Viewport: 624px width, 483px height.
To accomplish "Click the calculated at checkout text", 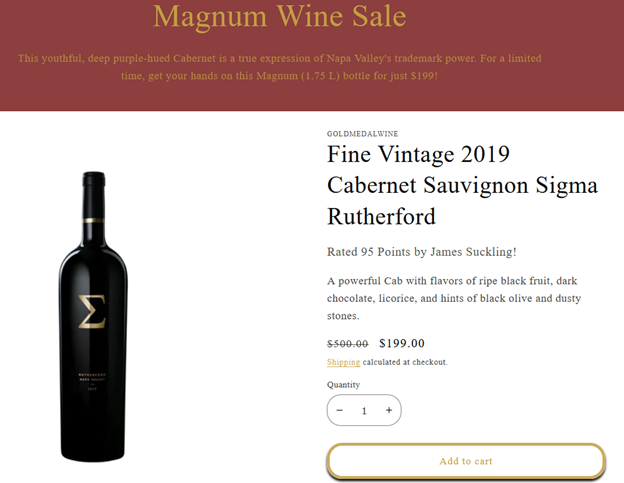I will point(405,362).
